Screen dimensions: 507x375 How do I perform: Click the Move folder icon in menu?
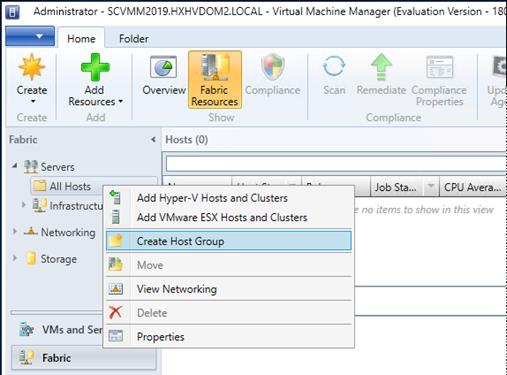coord(115,264)
